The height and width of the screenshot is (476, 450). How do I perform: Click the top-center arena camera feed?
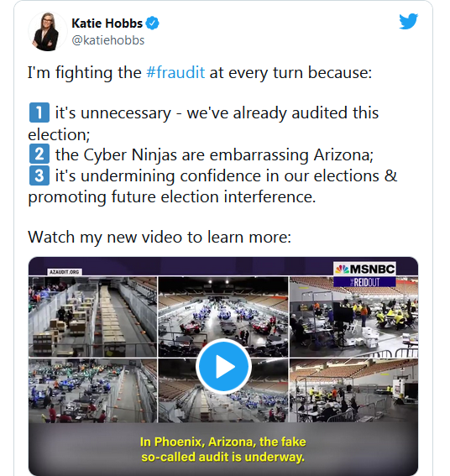click(x=223, y=316)
